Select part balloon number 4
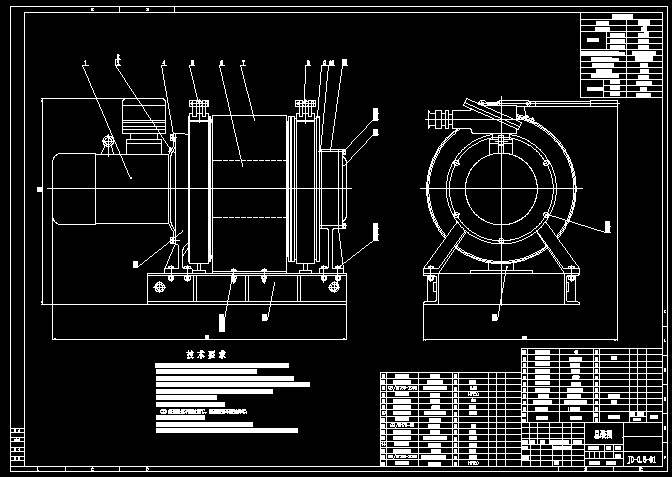Screen dimensions: 672x477 point(164,63)
